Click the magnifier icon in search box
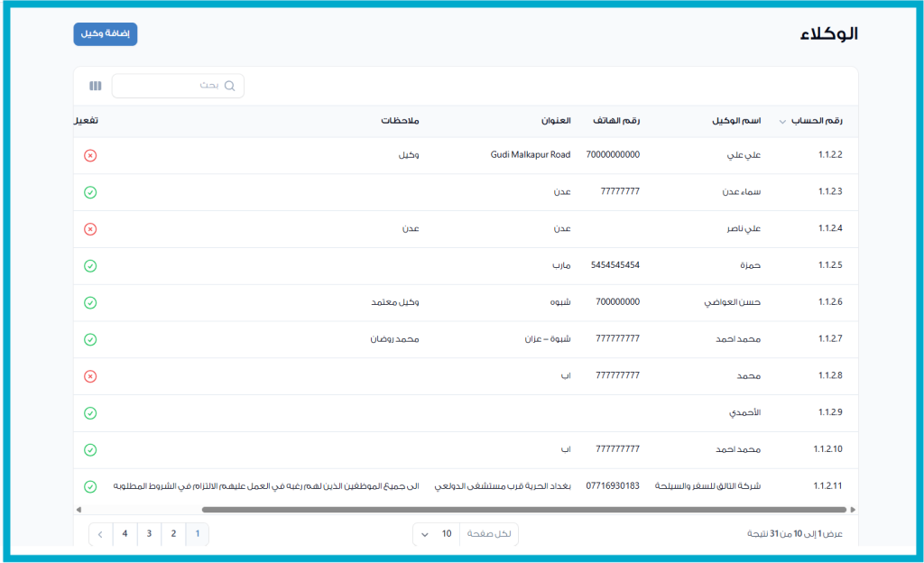The width and height of the screenshot is (924, 563). (x=229, y=86)
